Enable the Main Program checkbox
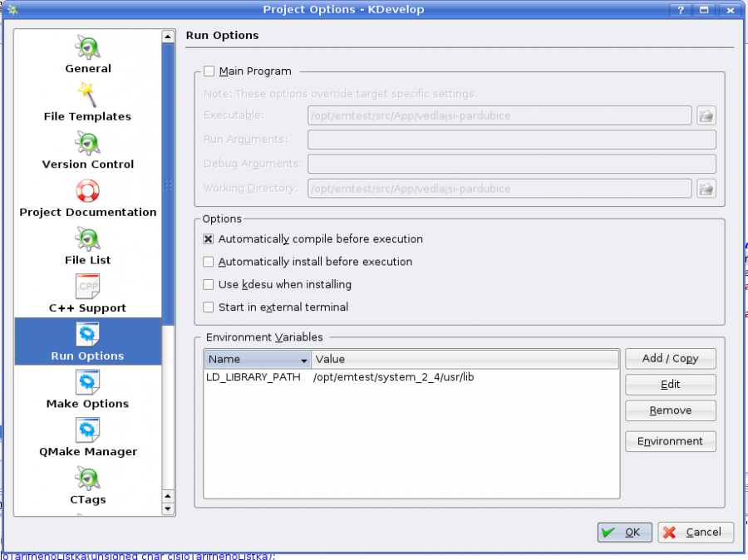Image resolution: width=748 pixels, height=560 pixels. tap(209, 71)
